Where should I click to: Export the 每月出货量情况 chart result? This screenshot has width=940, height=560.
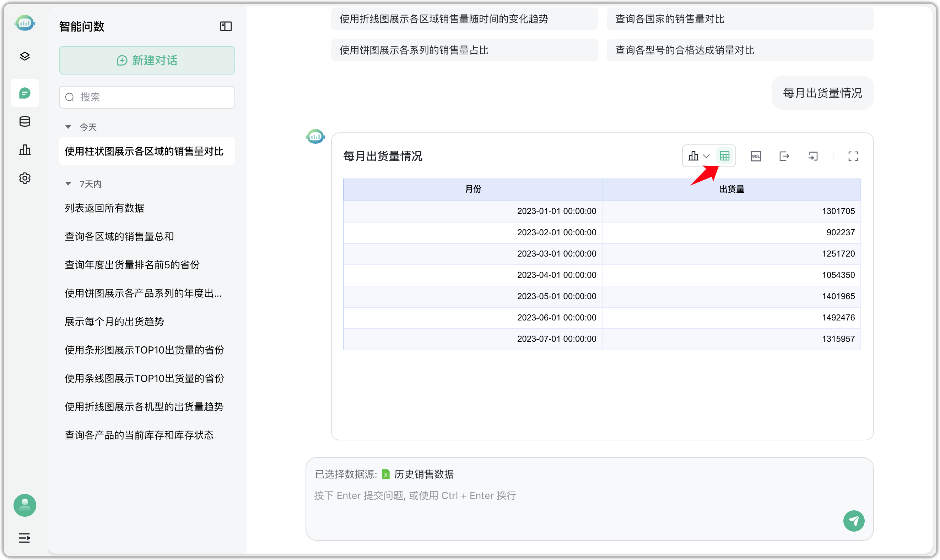click(x=784, y=156)
